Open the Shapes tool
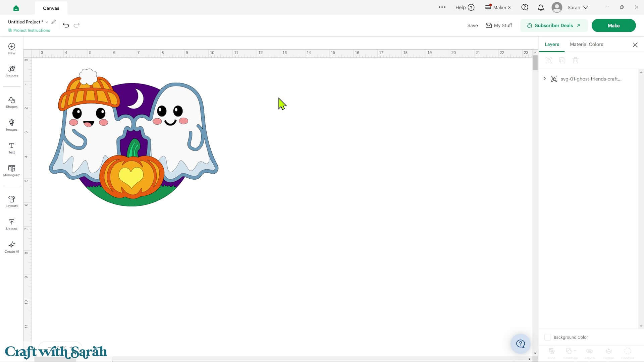644x362 pixels. [x=11, y=103]
